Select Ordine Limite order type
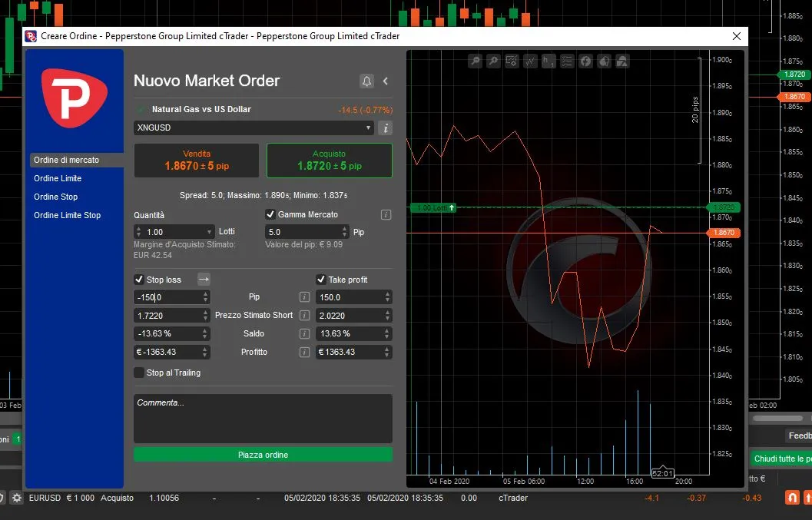 (x=58, y=178)
